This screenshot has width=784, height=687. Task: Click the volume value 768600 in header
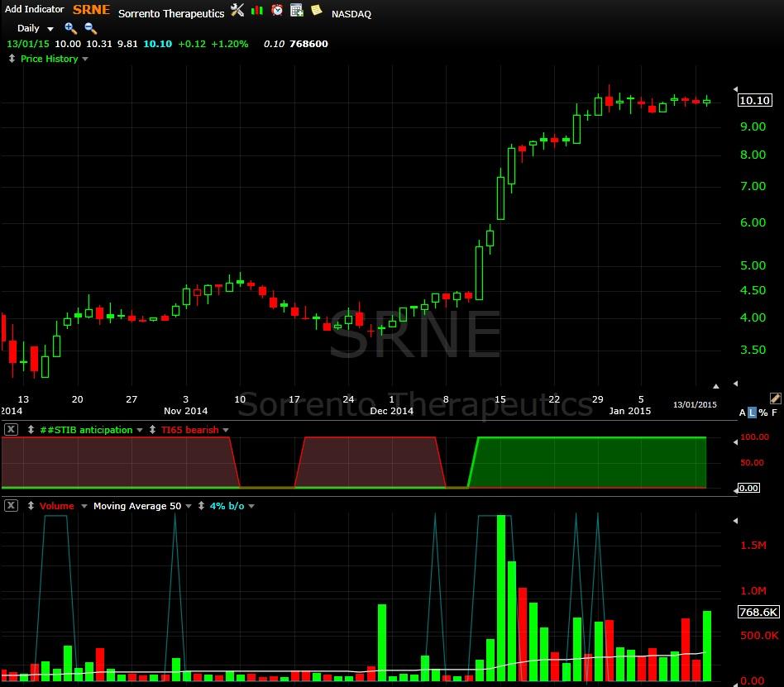tap(308, 44)
